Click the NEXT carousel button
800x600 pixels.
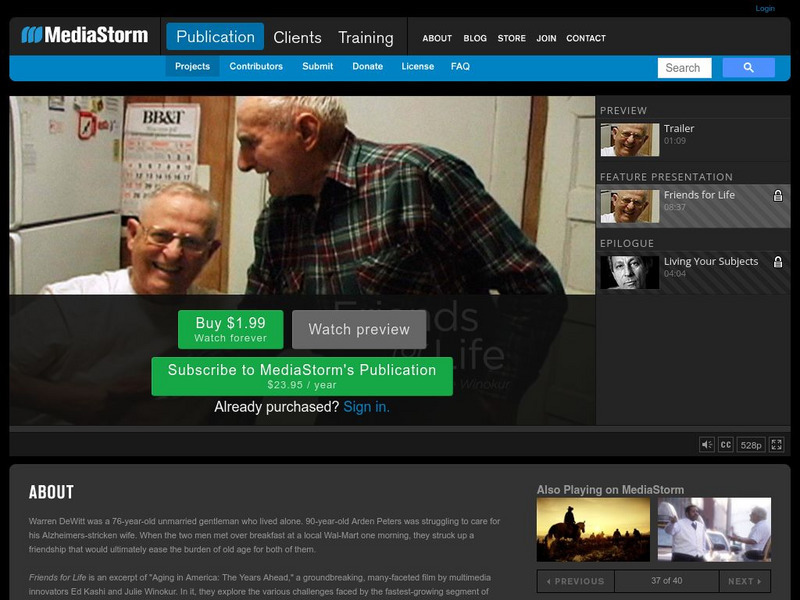coord(745,581)
